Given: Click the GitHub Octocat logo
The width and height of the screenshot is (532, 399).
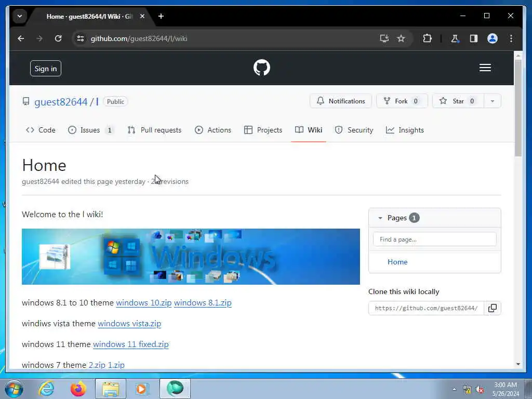Looking at the screenshot, I should click(x=262, y=68).
